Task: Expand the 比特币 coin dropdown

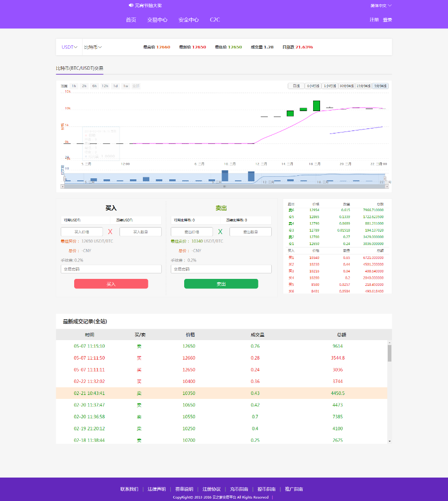Action: (93, 47)
